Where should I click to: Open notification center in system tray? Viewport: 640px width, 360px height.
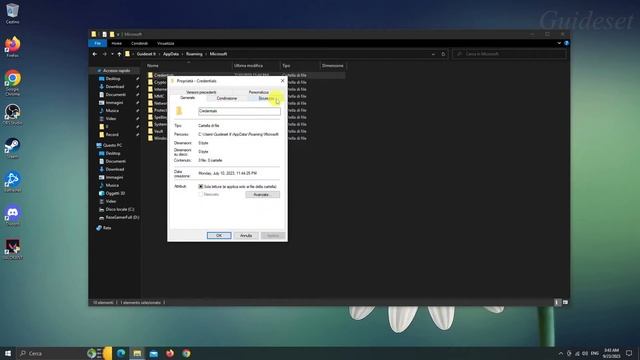coord(629,353)
